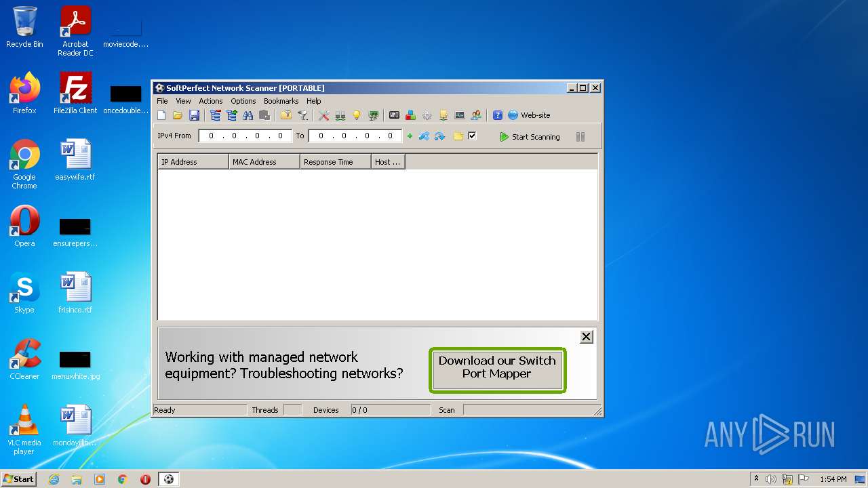Sort by MAC Address column header
868x488 pixels.
[x=264, y=162]
